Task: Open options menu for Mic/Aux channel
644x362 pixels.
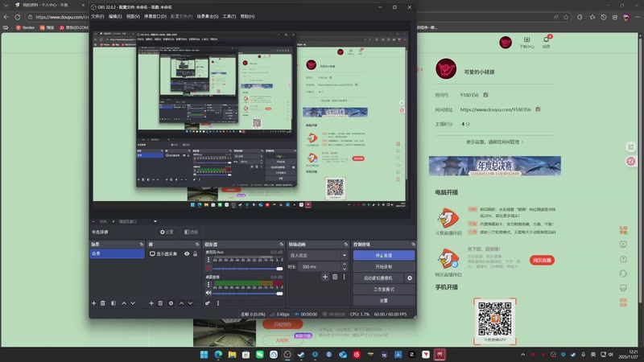Action: point(208,260)
